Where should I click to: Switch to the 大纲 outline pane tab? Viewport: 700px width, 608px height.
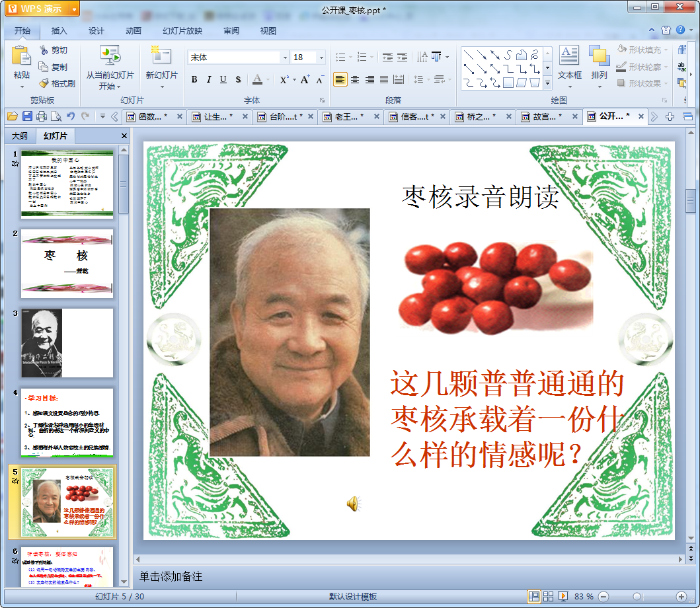tap(20, 135)
